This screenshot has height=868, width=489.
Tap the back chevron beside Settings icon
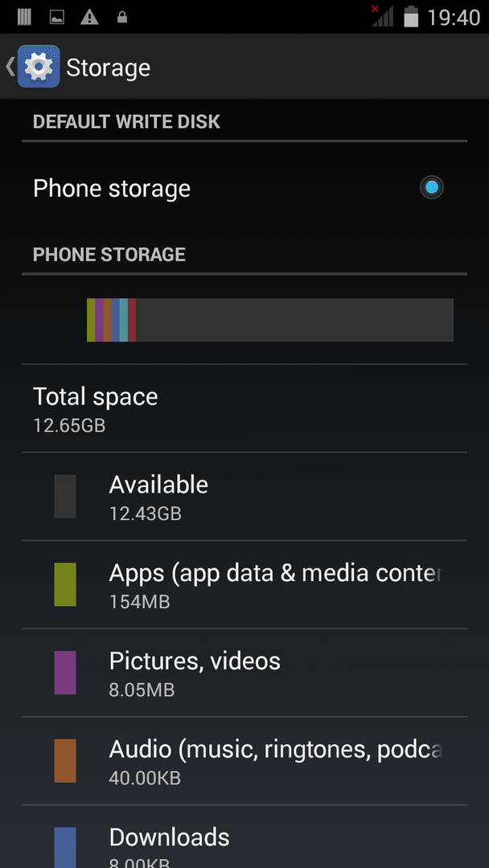coord(10,67)
